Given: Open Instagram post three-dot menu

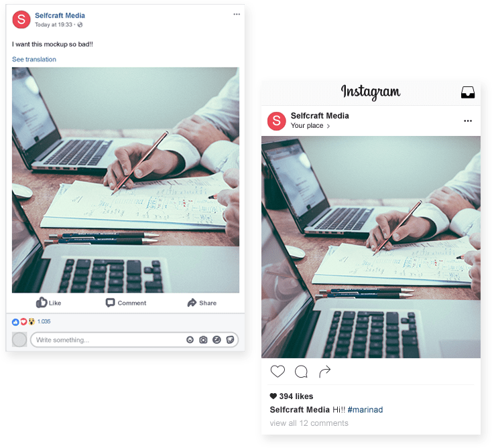Looking at the screenshot, I should click(467, 121).
